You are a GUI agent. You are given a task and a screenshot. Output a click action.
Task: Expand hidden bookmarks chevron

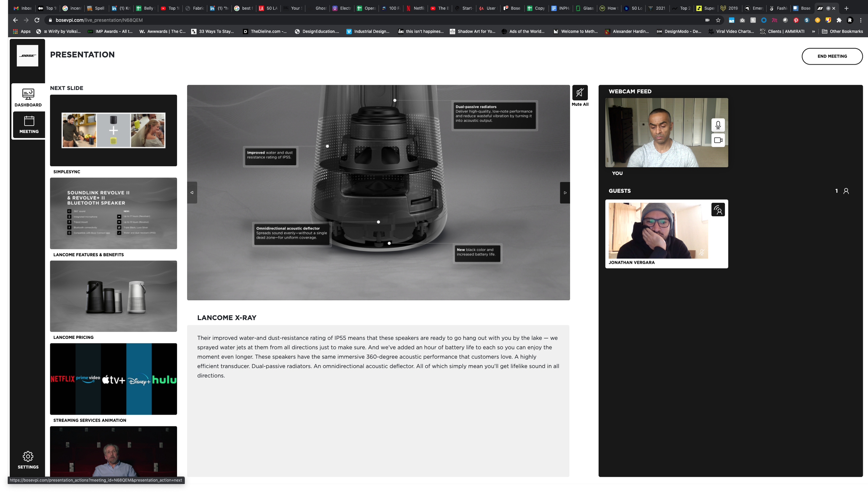813,32
